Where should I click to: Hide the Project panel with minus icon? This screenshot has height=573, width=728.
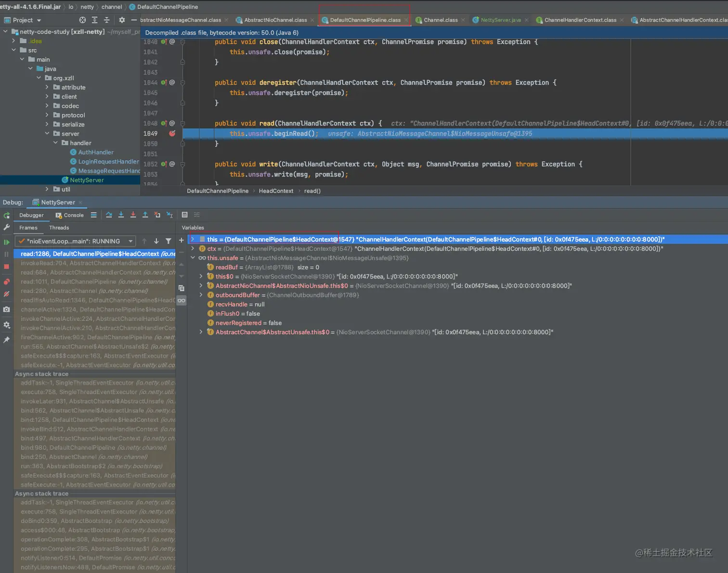pyautogui.click(x=134, y=20)
